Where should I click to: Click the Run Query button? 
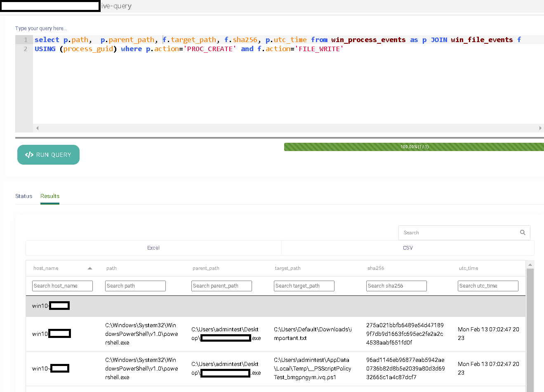[48, 155]
